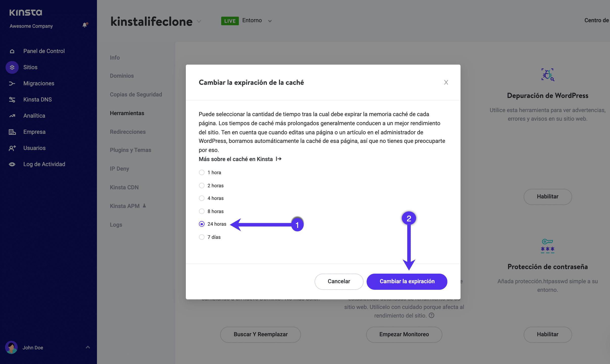Click the Log de Actividad eye icon
The width and height of the screenshot is (610, 364).
click(12, 164)
